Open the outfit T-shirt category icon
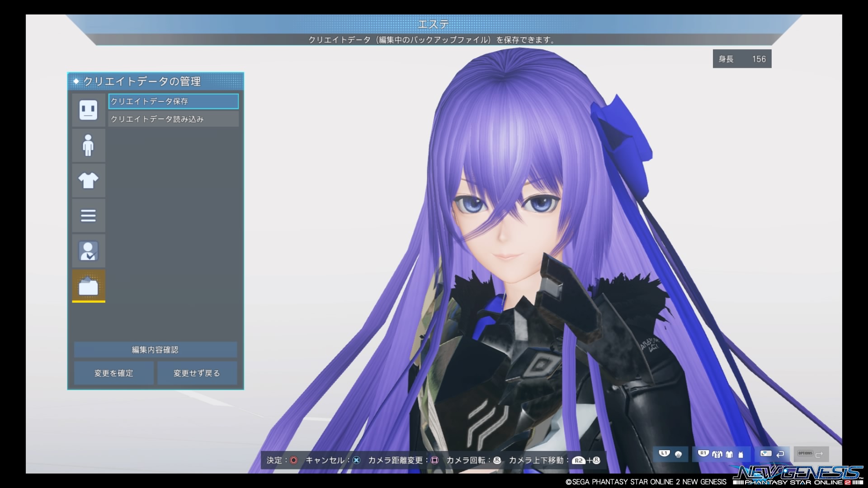The height and width of the screenshot is (488, 868). (89, 181)
